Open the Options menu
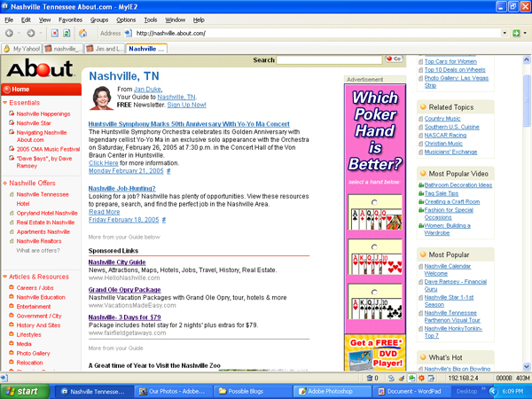532x399 pixels. (x=126, y=20)
